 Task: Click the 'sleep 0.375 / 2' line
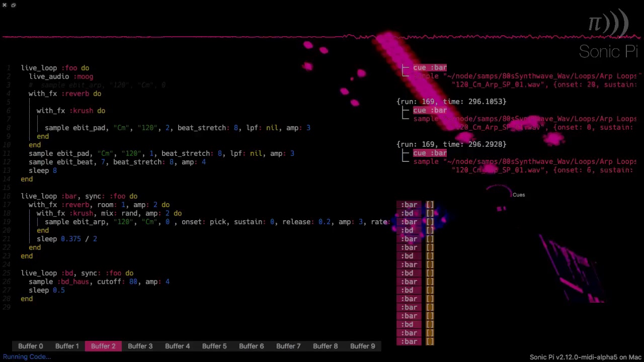(67, 239)
